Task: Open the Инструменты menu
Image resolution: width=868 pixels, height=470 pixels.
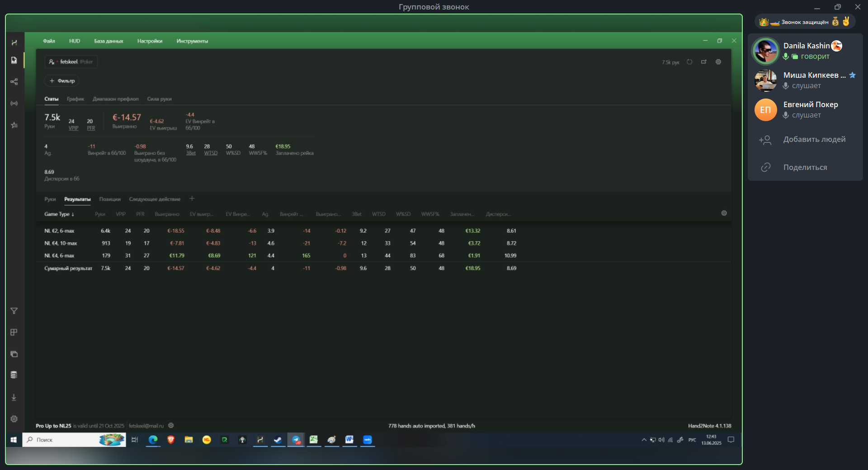Action: click(192, 41)
